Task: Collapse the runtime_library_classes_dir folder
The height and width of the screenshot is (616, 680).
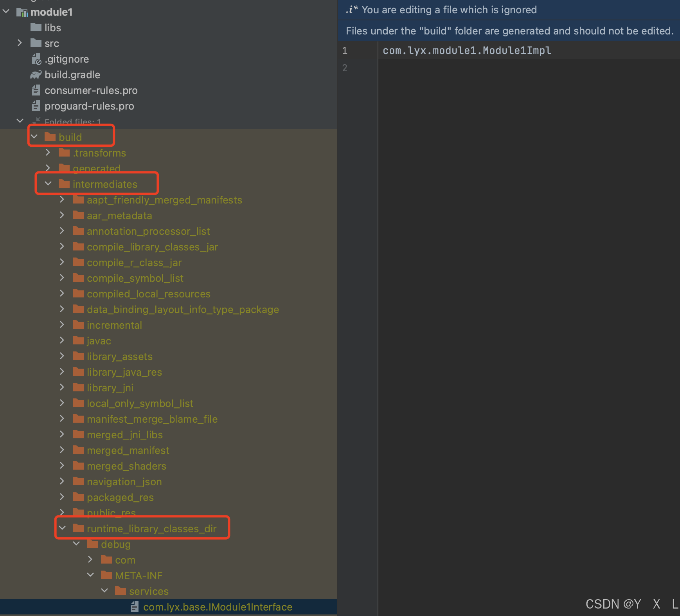Action: pos(62,528)
